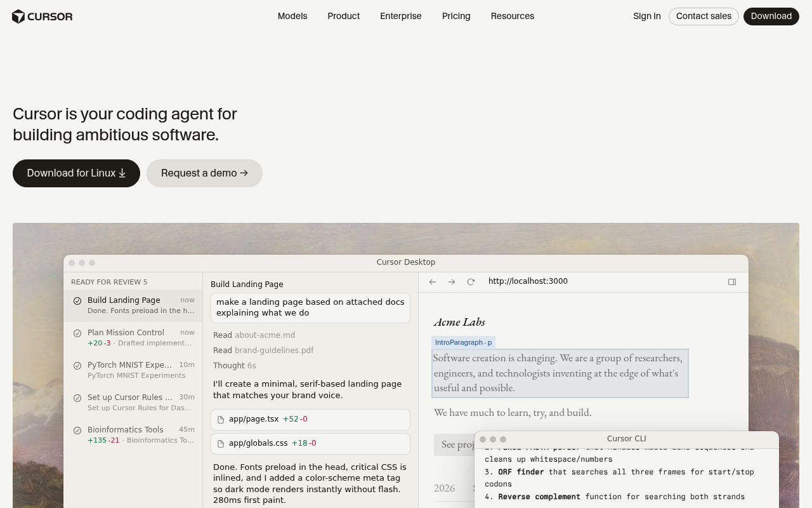Click the file icon for app/globals.css
The height and width of the screenshot is (508, 812).
[x=221, y=444]
